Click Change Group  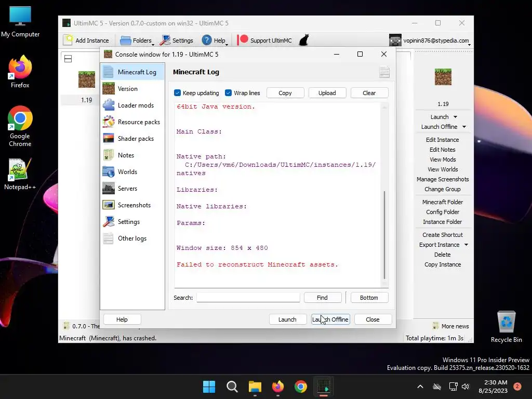[443, 189]
